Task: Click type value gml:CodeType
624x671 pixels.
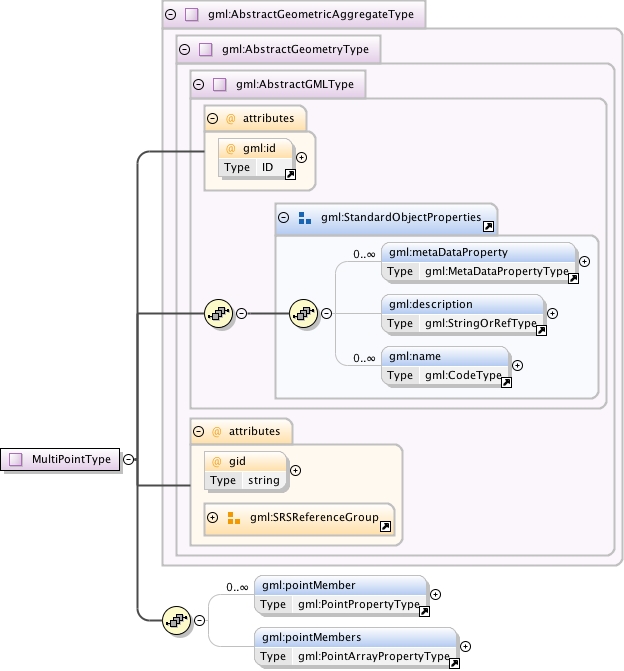Action: pyautogui.click(x=463, y=375)
